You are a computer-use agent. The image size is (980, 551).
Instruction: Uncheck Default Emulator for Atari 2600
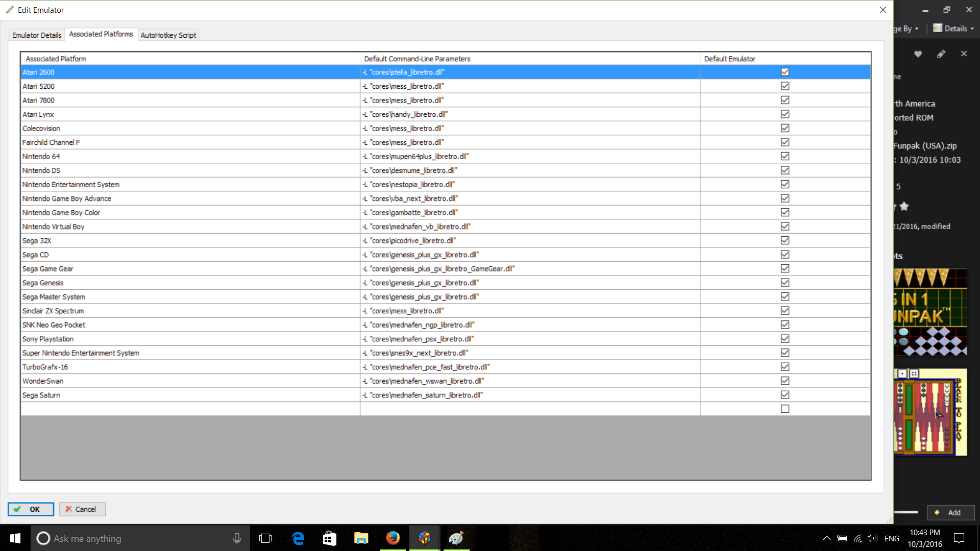[x=785, y=72]
